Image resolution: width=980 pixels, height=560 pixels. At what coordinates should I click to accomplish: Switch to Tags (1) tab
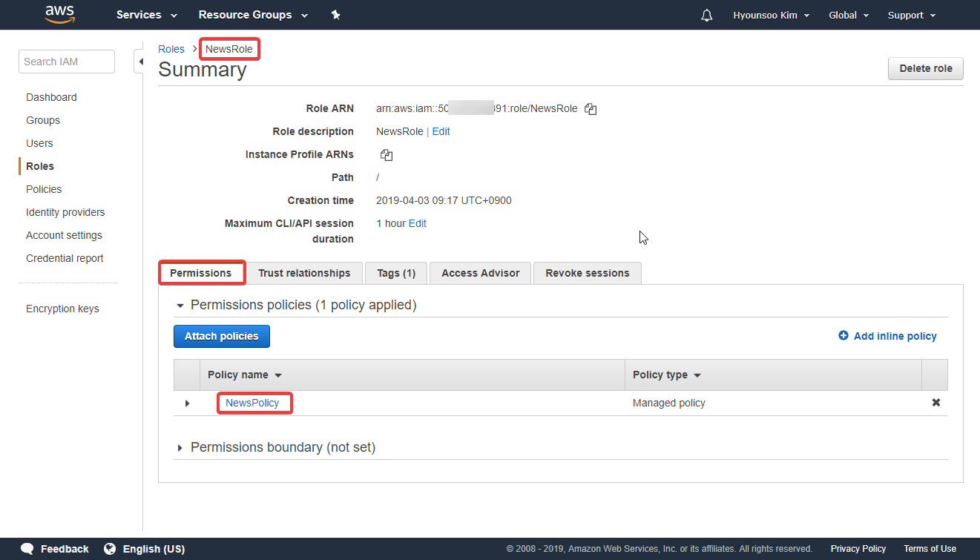click(396, 273)
